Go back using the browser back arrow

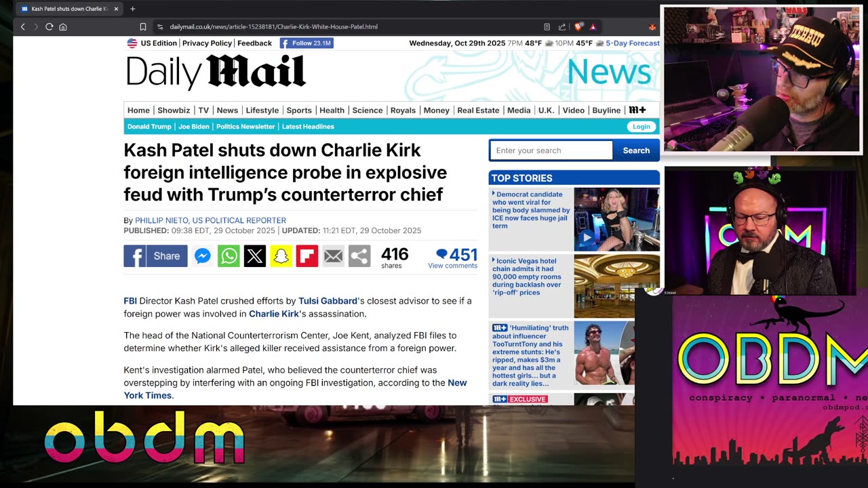point(22,27)
